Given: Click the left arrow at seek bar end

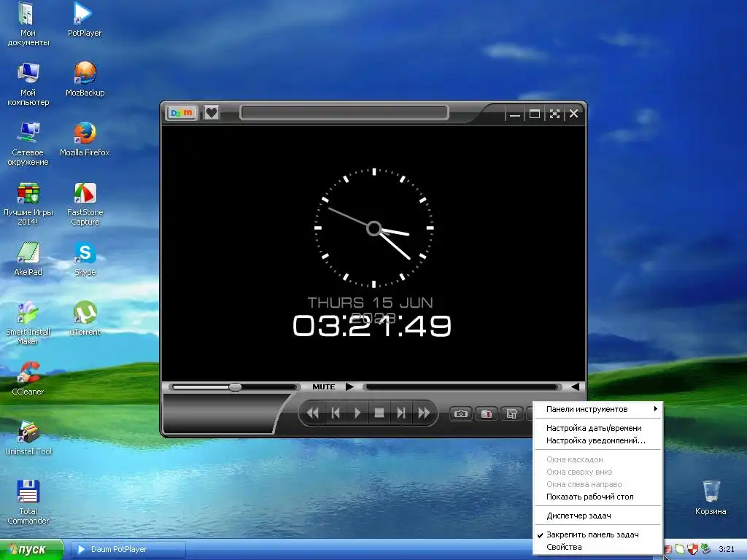Looking at the screenshot, I should [575, 386].
